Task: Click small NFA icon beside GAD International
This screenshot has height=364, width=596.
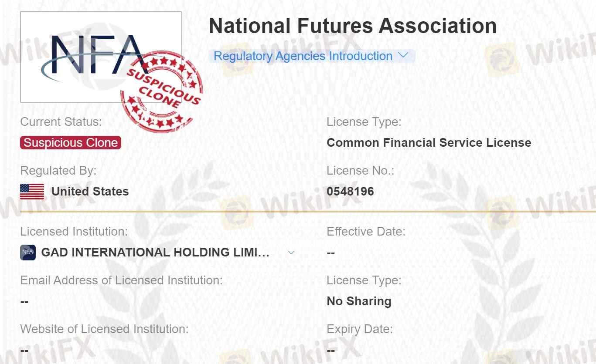Action: pos(28,253)
